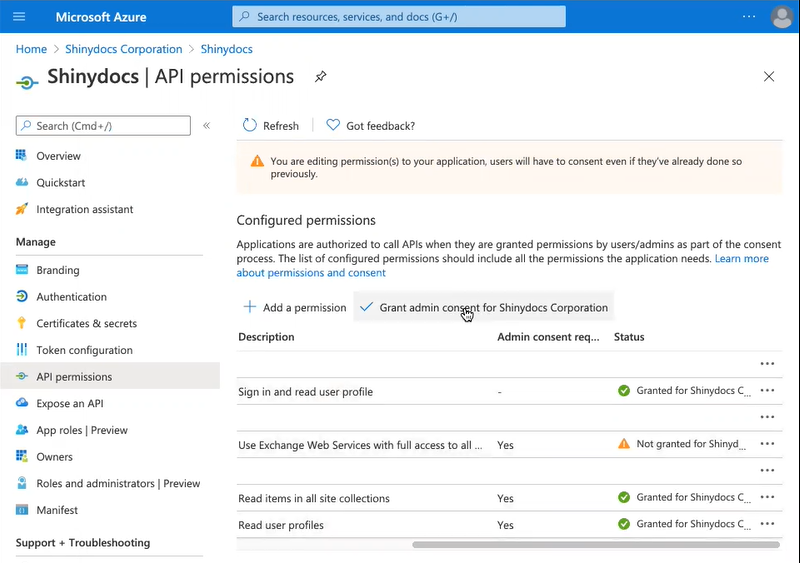Click Add a permission
The image size is (800, 563).
295,308
